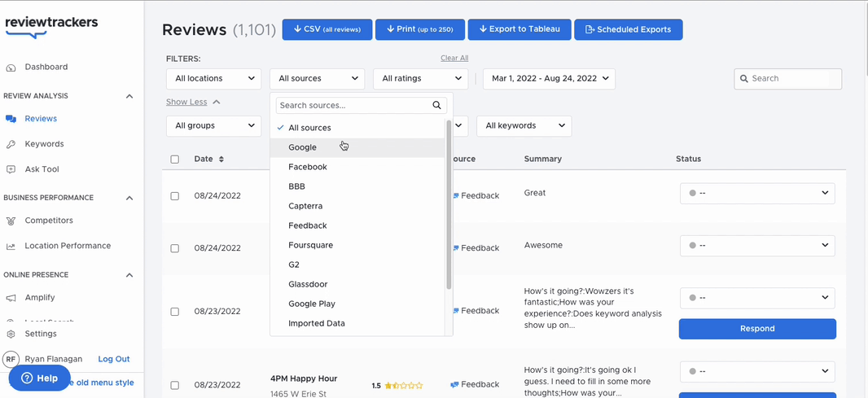Select Foursquare from the sources list
868x398 pixels.
coord(357,245)
